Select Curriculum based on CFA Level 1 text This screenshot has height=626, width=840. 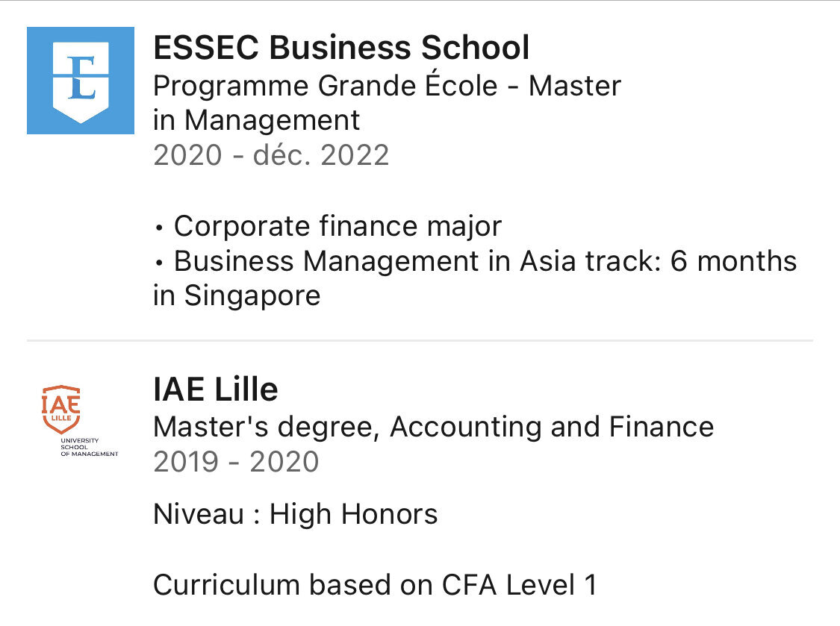coord(375,585)
